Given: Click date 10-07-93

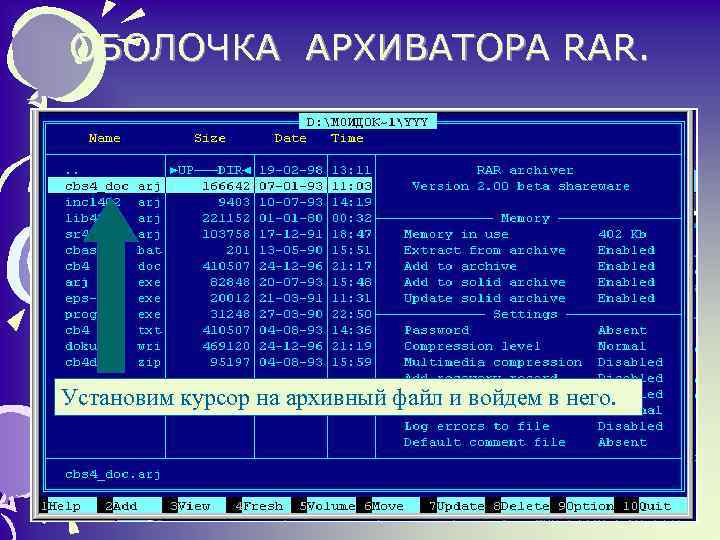Looking at the screenshot, I should tap(291, 202).
